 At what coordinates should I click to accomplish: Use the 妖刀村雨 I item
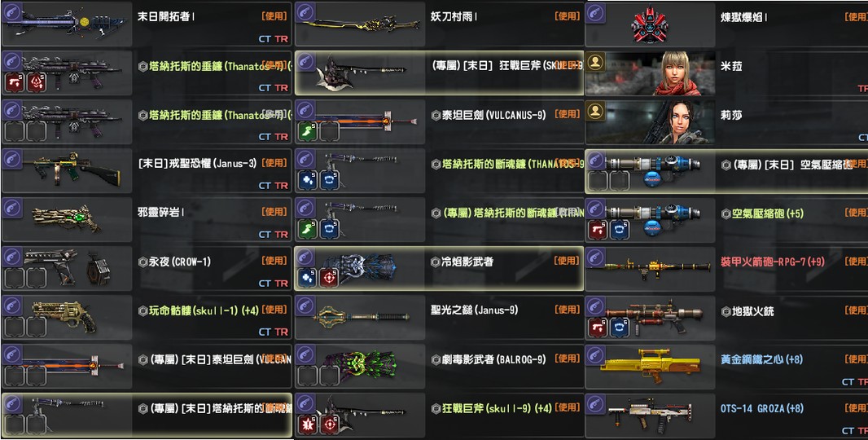click(x=567, y=16)
